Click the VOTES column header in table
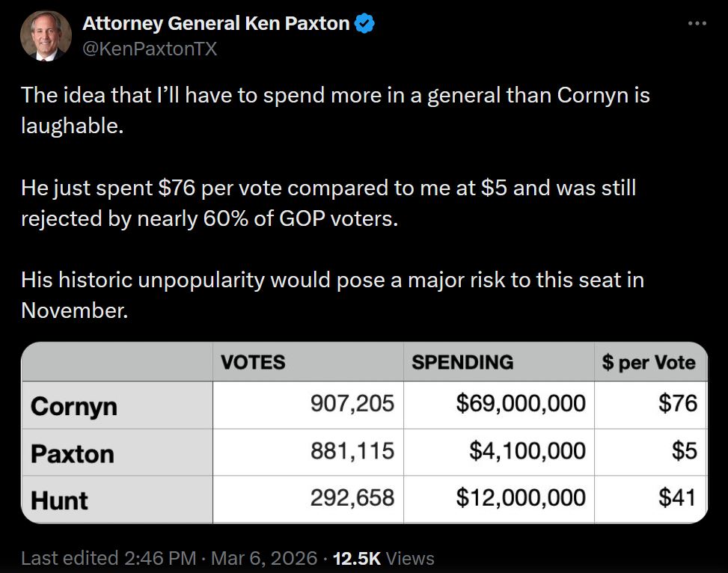Viewport: 728px width, 573px height. pyautogui.click(x=253, y=363)
